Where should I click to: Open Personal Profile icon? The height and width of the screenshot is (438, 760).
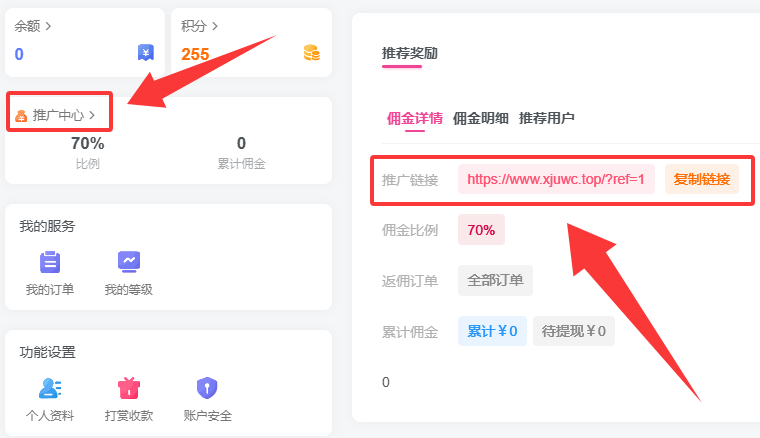50,388
